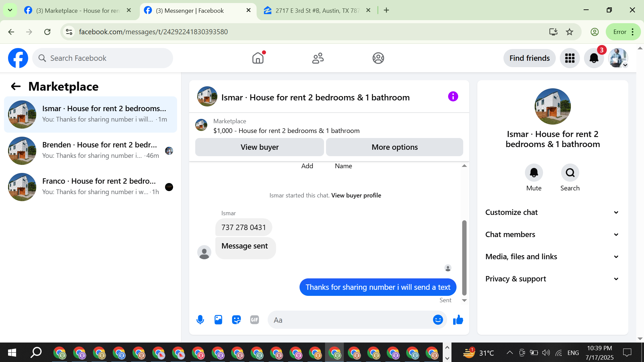Click the browser back arrow
The width and height of the screenshot is (644, 362).
pyautogui.click(x=11, y=32)
